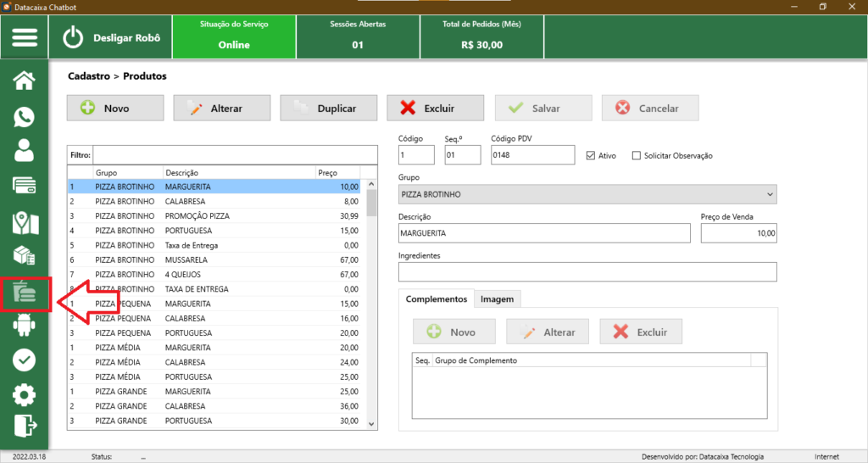Toggle the Desligar Robô power button
The image size is (868, 463).
(75, 37)
